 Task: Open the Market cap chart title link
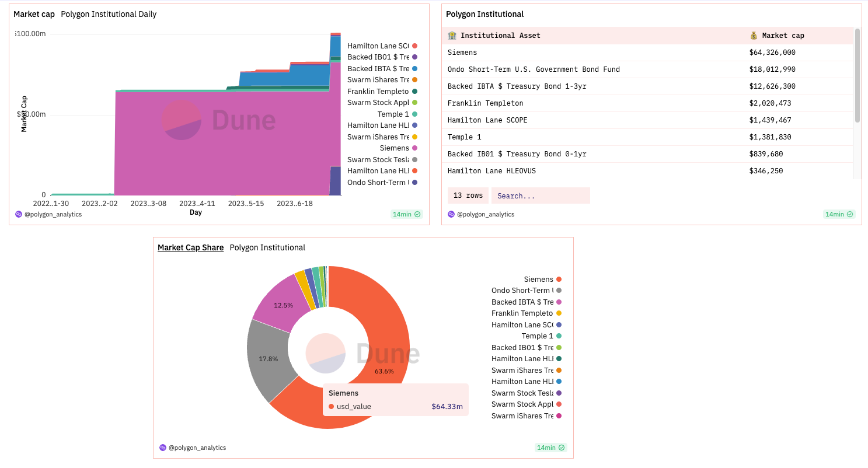point(34,14)
